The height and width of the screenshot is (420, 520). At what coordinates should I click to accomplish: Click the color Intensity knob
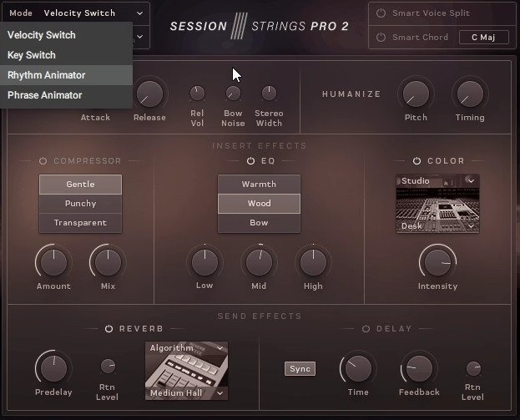437,262
